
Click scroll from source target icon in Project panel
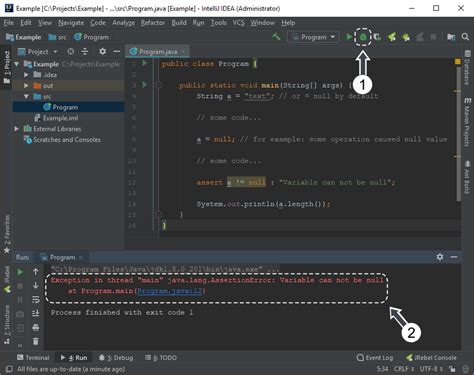(x=71, y=51)
